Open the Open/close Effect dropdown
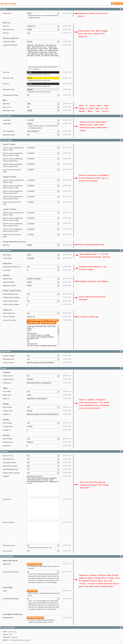Viewport: 123px width, 644px height. pos(43,282)
